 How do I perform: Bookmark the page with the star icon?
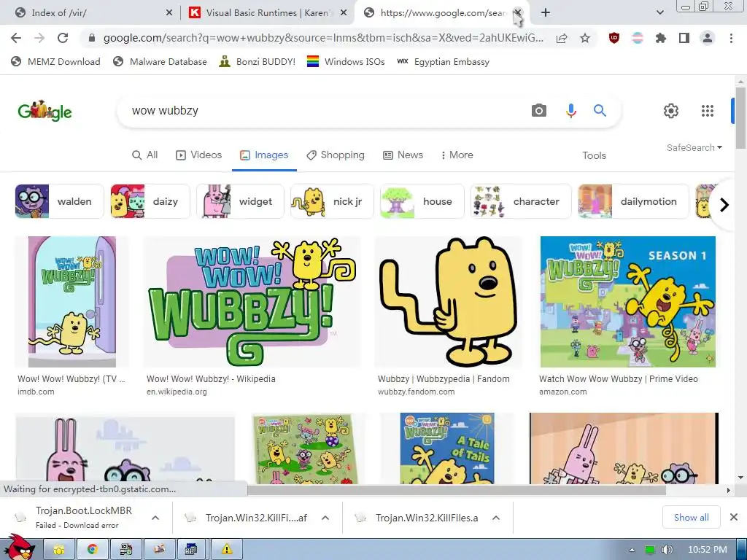pyautogui.click(x=585, y=38)
